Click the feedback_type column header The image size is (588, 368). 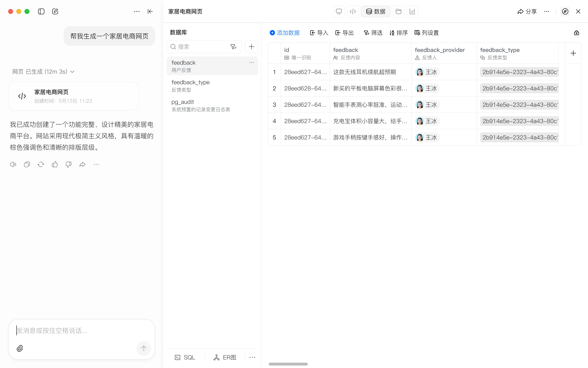tap(518, 53)
